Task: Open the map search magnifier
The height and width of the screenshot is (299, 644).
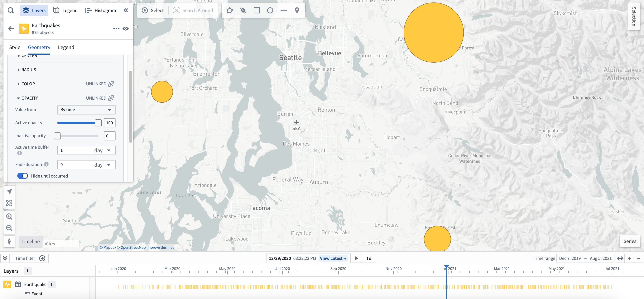Action: (11, 11)
